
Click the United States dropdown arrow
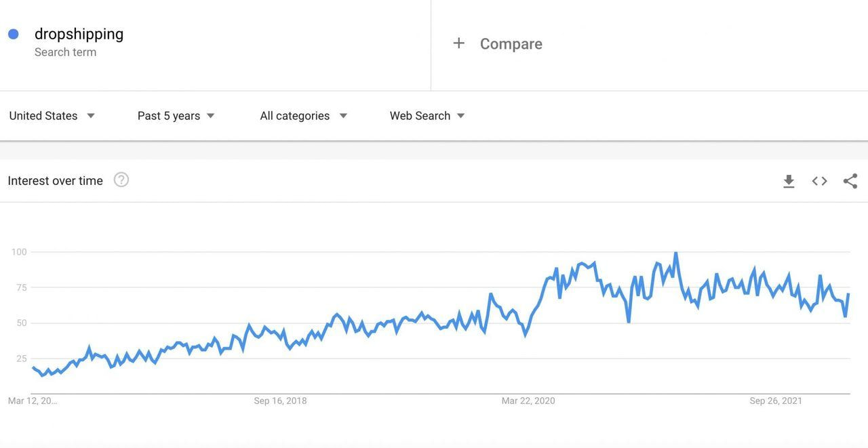pos(91,115)
